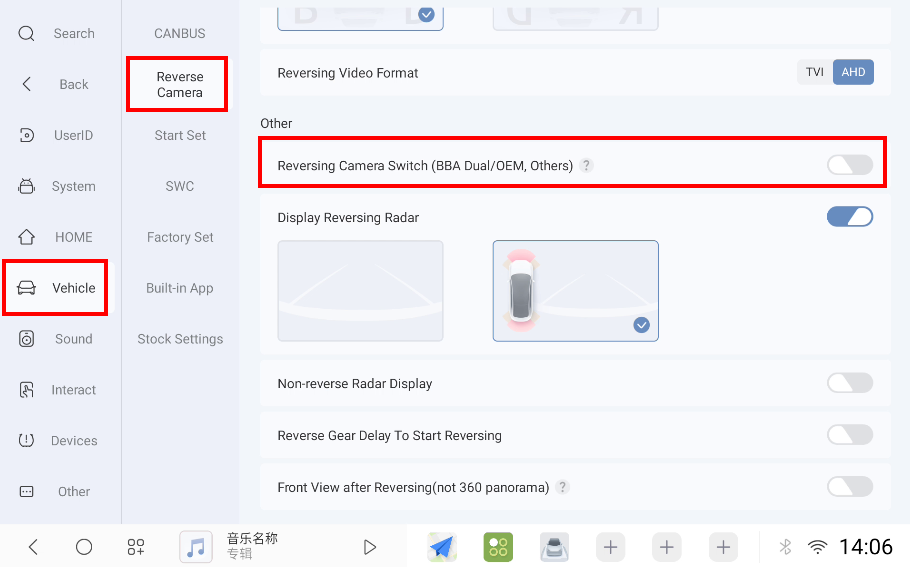
Task: Open the Built-in App tab
Action: click(180, 288)
